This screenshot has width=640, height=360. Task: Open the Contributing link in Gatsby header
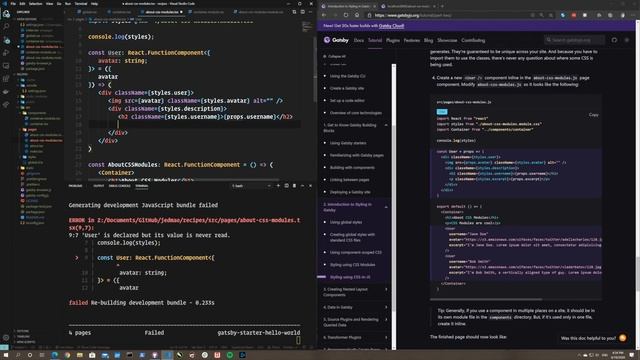pyautogui.click(x=473, y=40)
